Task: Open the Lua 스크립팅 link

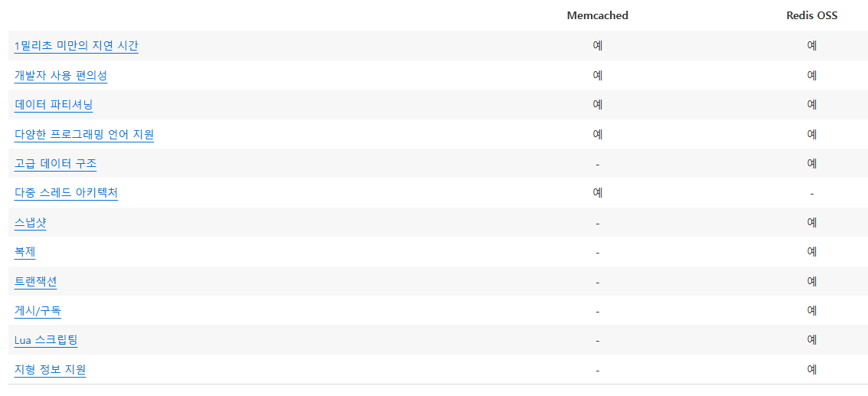Action: pyautogui.click(x=46, y=340)
